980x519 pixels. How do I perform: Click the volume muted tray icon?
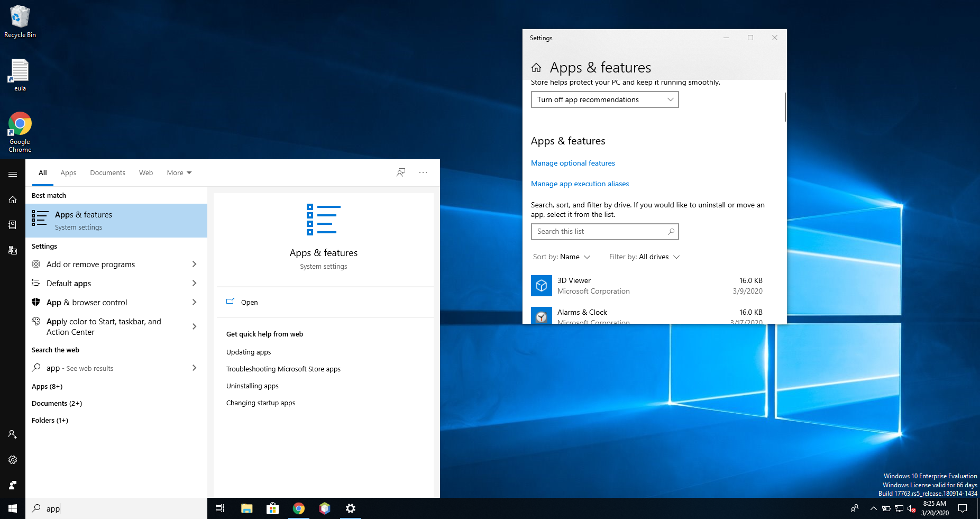tap(912, 508)
